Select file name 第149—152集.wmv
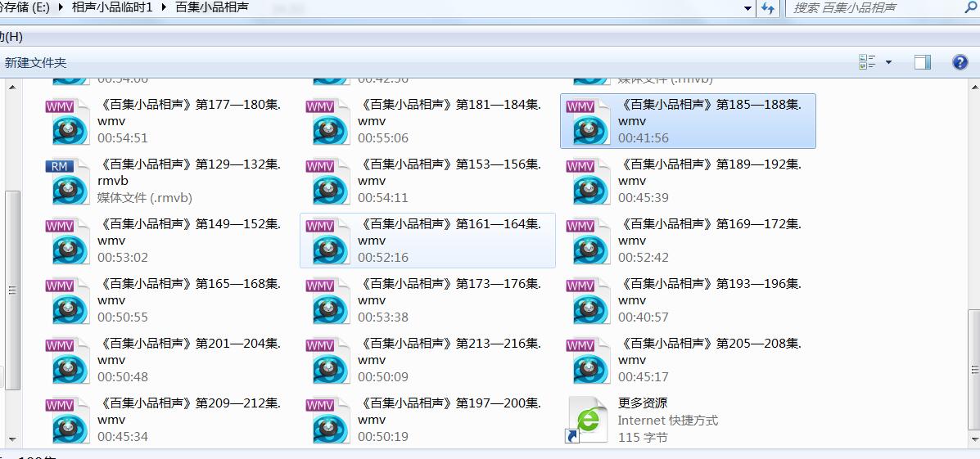The width and height of the screenshot is (980, 459). [189, 232]
